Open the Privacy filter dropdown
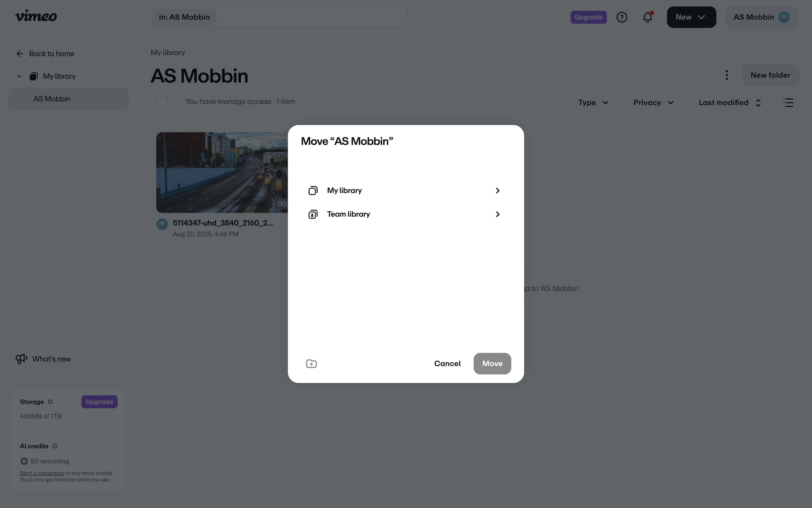Screen dimensions: 812x508 [653, 102]
